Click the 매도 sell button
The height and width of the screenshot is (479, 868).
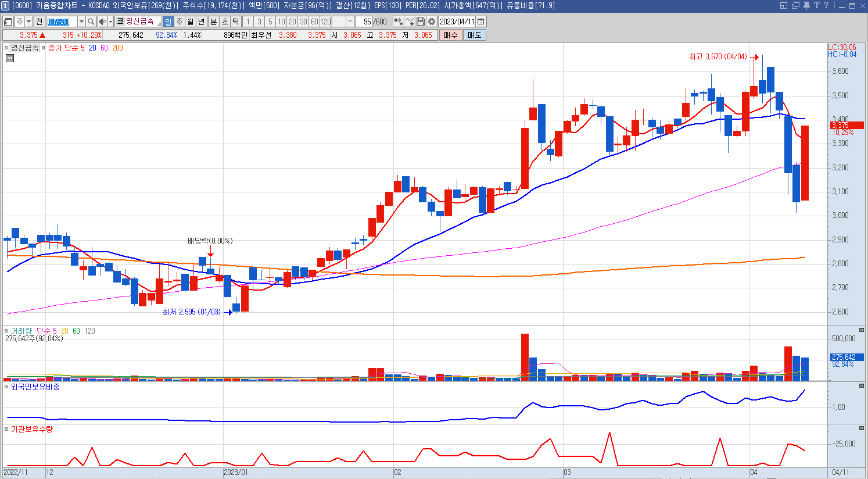point(474,35)
